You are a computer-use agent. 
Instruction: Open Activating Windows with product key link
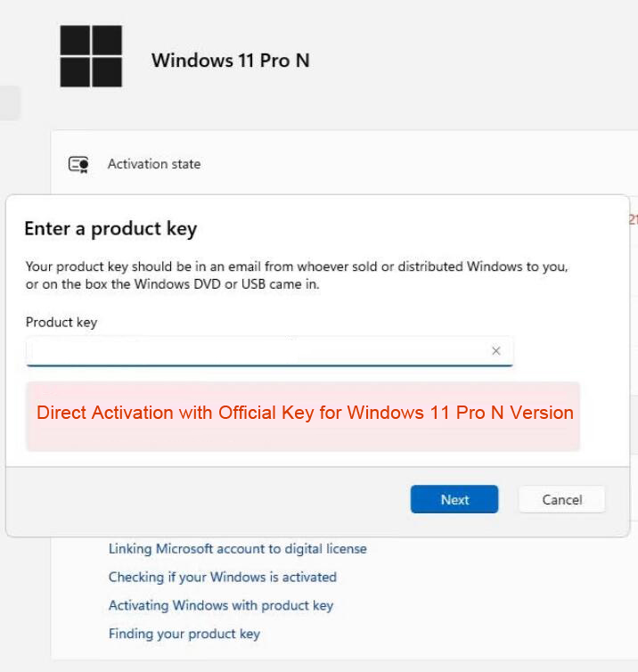click(x=220, y=606)
